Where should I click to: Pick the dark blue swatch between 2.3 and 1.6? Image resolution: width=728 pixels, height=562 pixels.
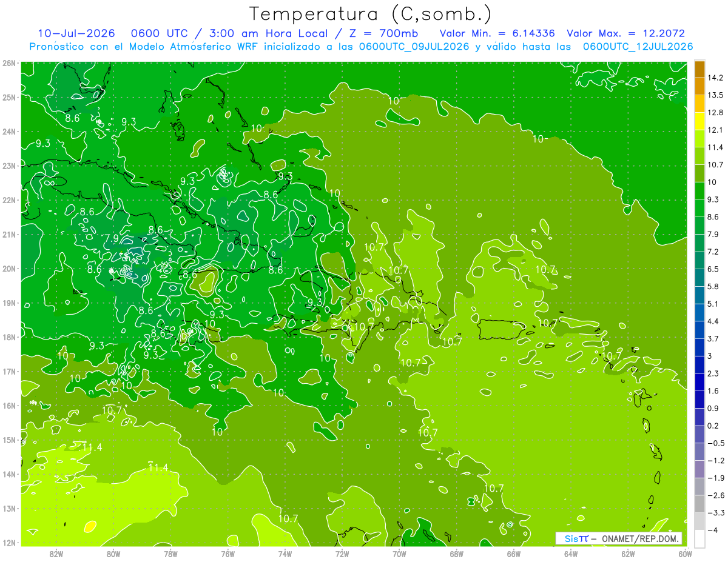click(699, 382)
